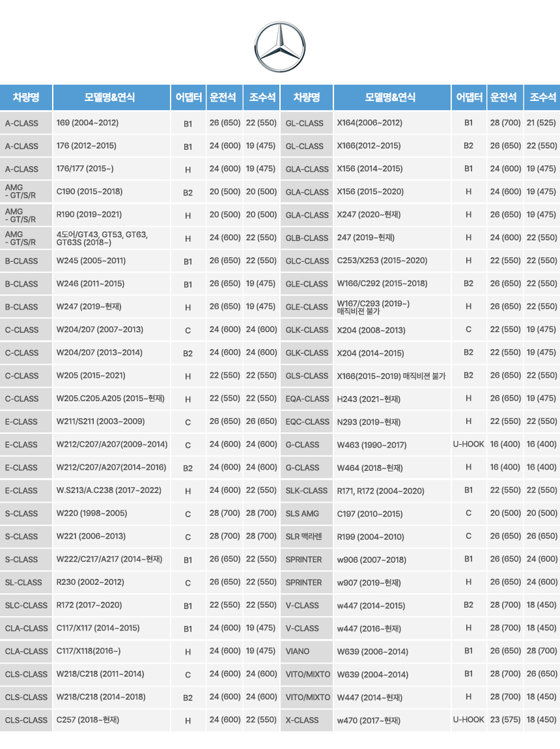Click the left table's 운전석 header
The image size is (560, 749).
[x=224, y=98]
